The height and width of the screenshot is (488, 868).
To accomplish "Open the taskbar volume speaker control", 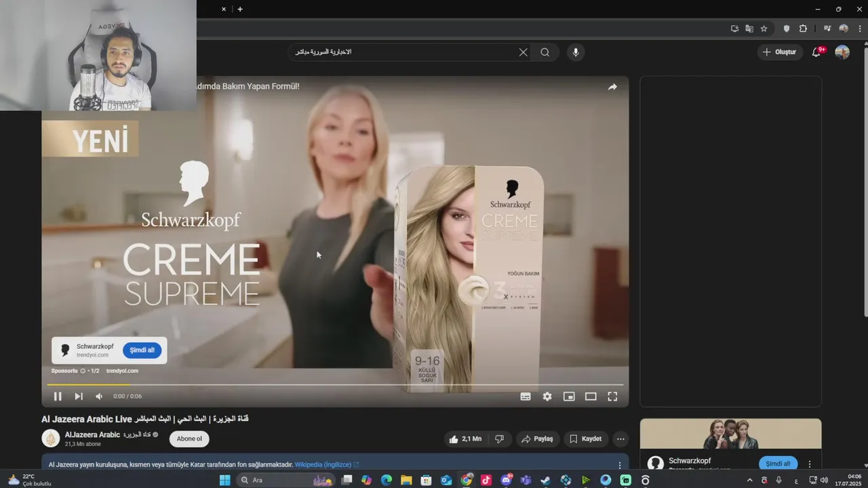I will click(824, 480).
